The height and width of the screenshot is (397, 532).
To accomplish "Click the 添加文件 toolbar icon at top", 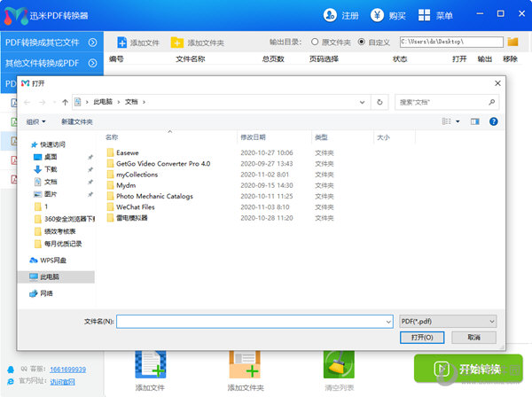I will 121,43.
